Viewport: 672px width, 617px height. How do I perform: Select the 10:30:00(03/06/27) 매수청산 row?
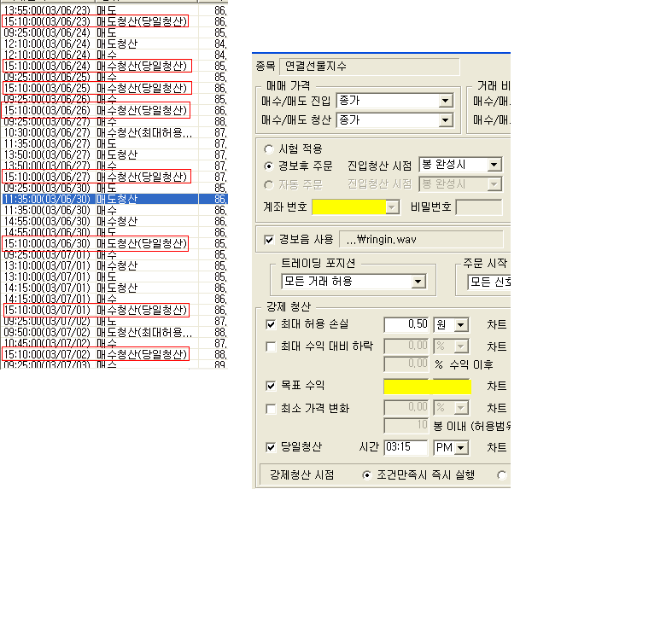(102, 132)
